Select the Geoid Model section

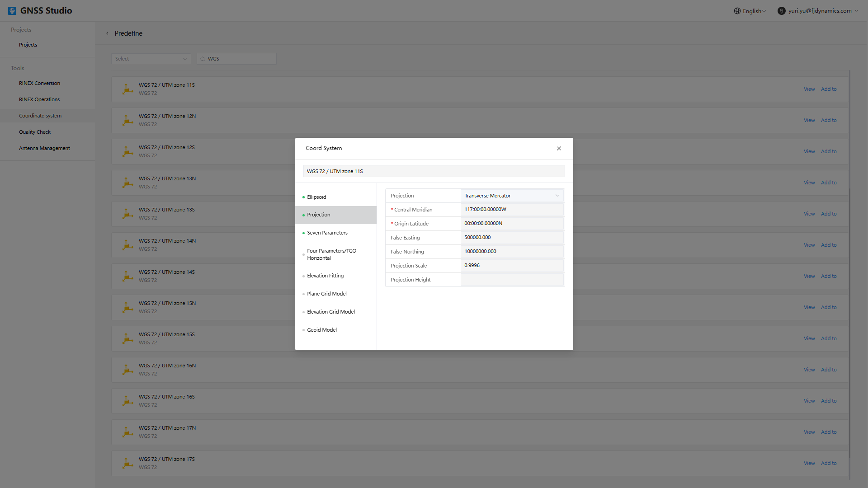pyautogui.click(x=321, y=330)
